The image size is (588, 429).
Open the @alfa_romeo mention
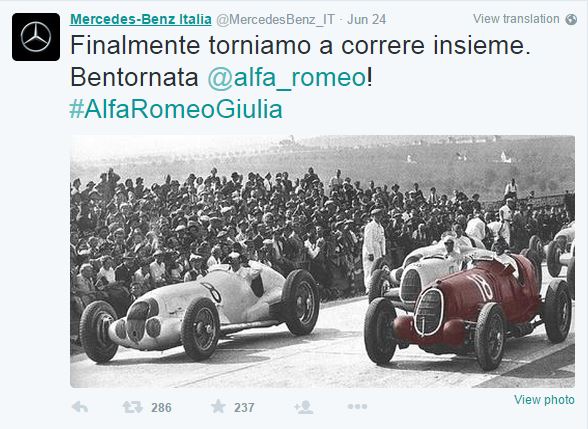point(286,78)
